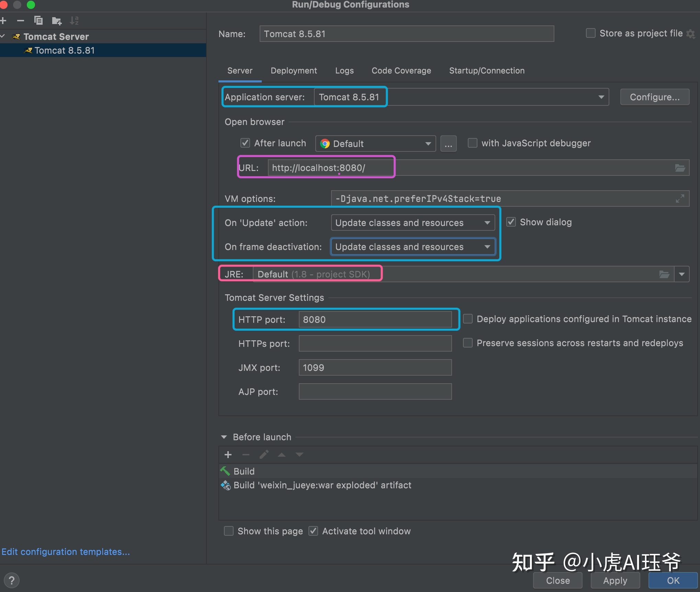Open On frame deactivation dropdown
The width and height of the screenshot is (700, 592).
413,247
